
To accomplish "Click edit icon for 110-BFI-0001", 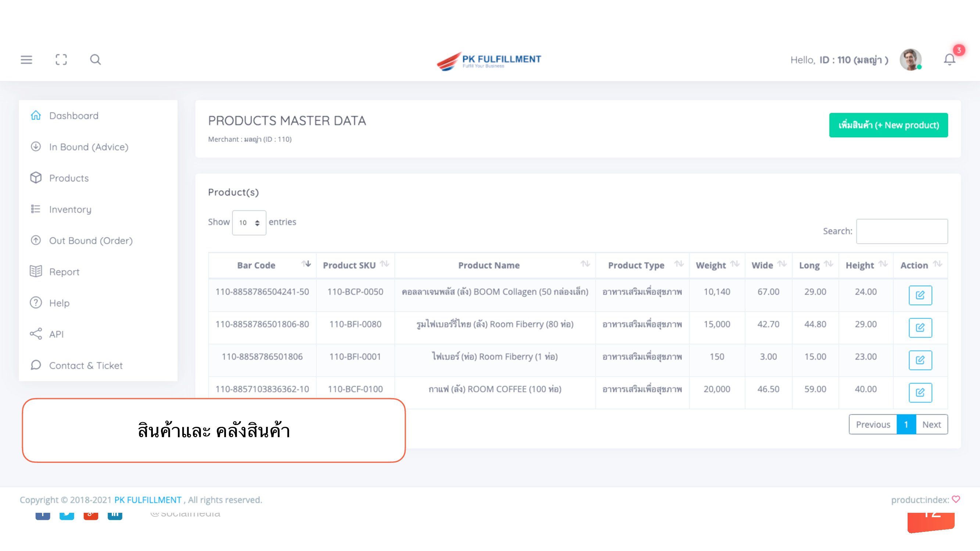I will pyautogui.click(x=920, y=360).
